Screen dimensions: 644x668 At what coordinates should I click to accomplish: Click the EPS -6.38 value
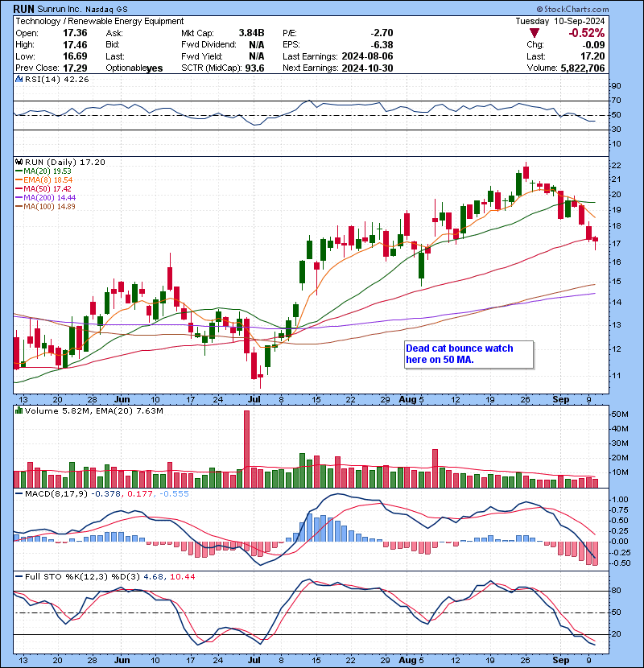(382, 45)
